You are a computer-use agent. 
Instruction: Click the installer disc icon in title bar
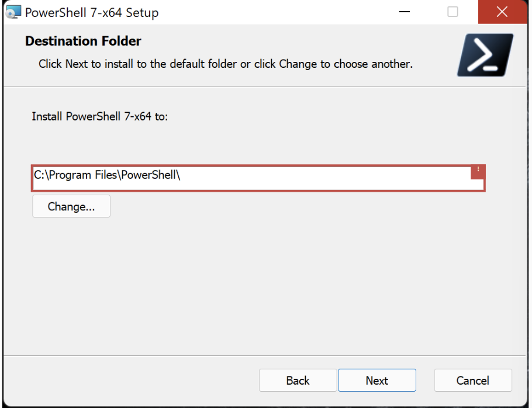tap(12, 12)
